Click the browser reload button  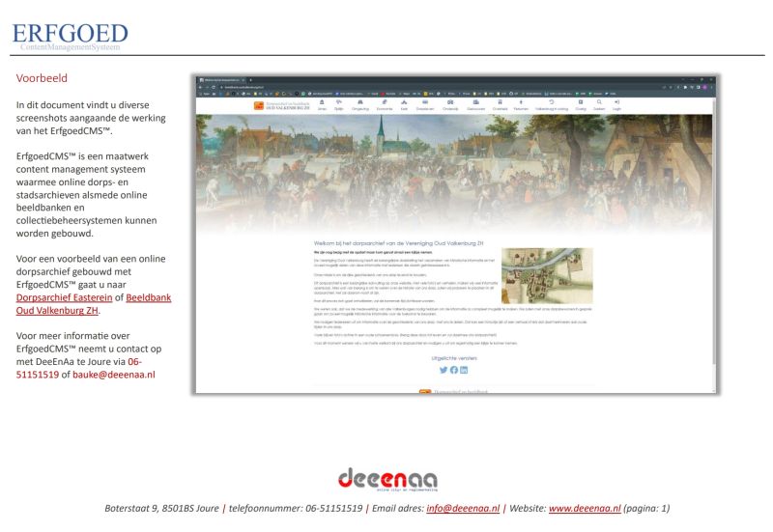(214, 87)
